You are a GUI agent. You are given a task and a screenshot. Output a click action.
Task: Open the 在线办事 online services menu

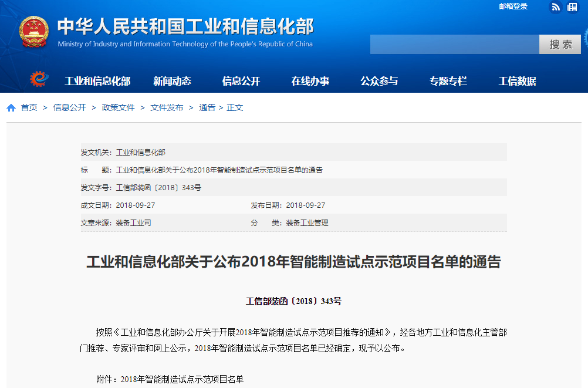pos(312,82)
